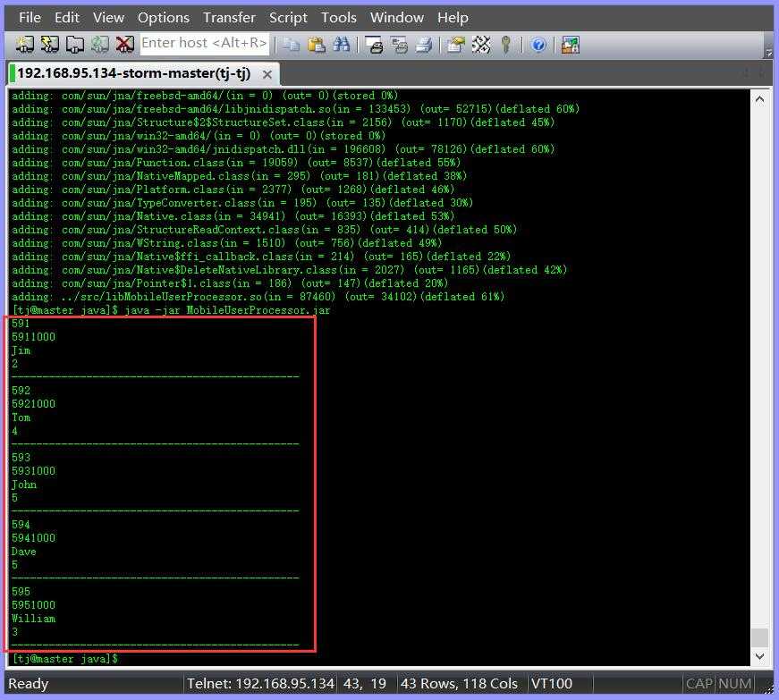Click the 43 Rows, 118 Cols status
Viewport: 779px width, 700px height.
[459, 684]
